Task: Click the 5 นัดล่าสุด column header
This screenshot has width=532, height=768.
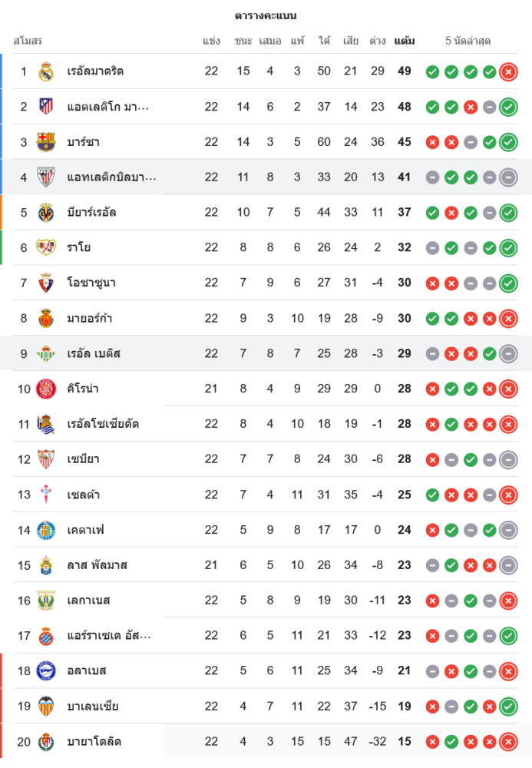Action: 468,41
